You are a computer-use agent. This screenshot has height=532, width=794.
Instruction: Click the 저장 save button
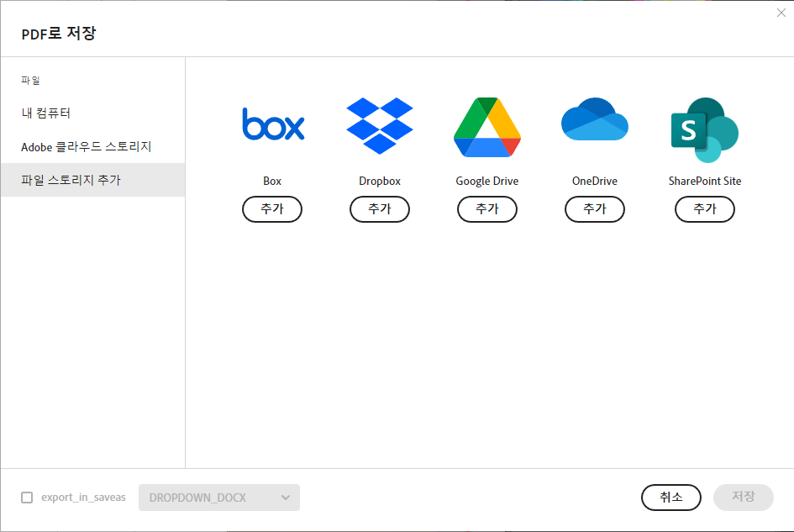(744, 498)
